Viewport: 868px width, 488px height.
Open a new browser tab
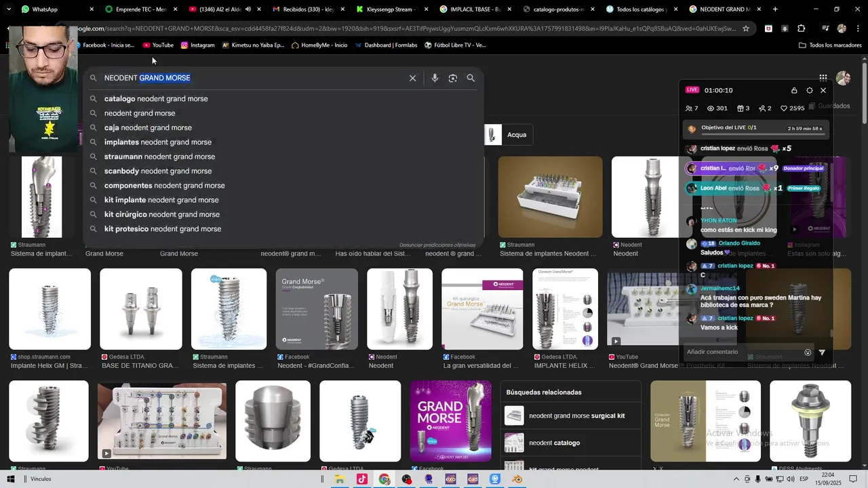point(775,9)
